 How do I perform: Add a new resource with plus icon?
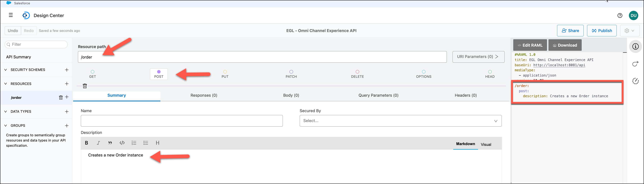click(67, 84)
